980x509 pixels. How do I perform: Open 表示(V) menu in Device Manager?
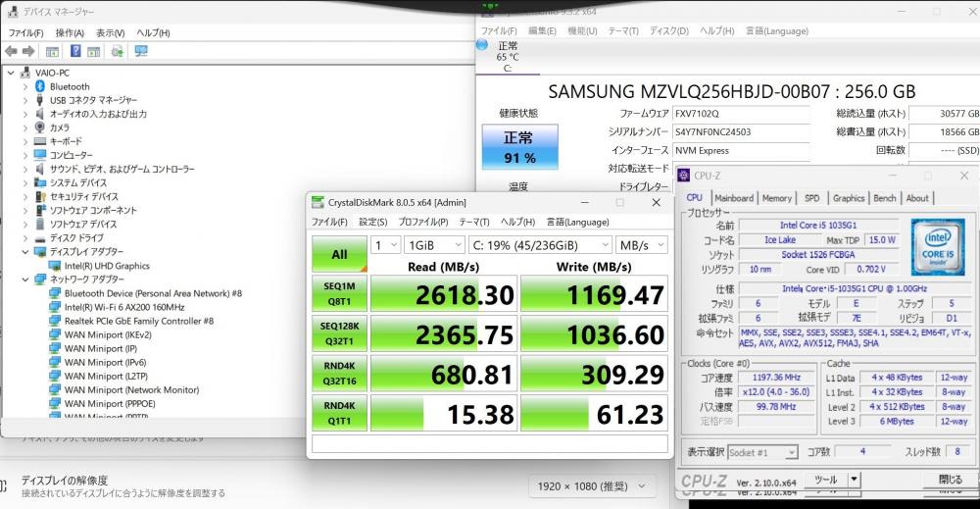click(111, 32)
